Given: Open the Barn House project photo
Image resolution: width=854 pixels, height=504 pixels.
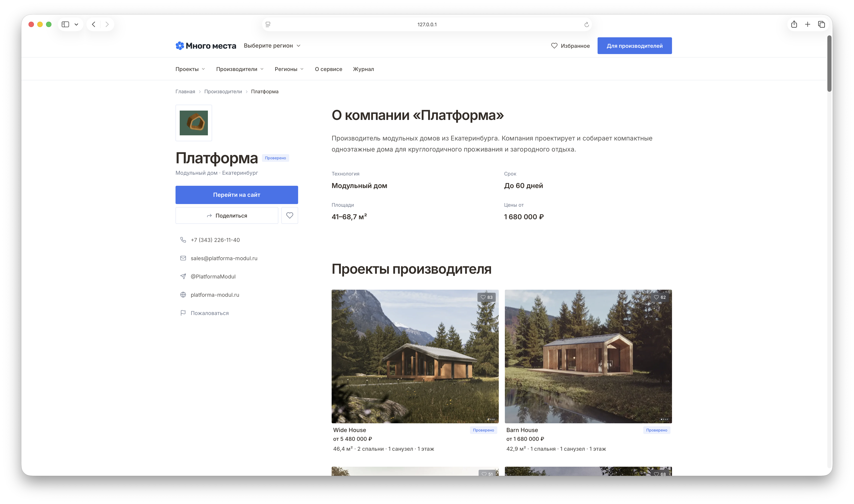Looking at the screenshot, I should (588, 356).
